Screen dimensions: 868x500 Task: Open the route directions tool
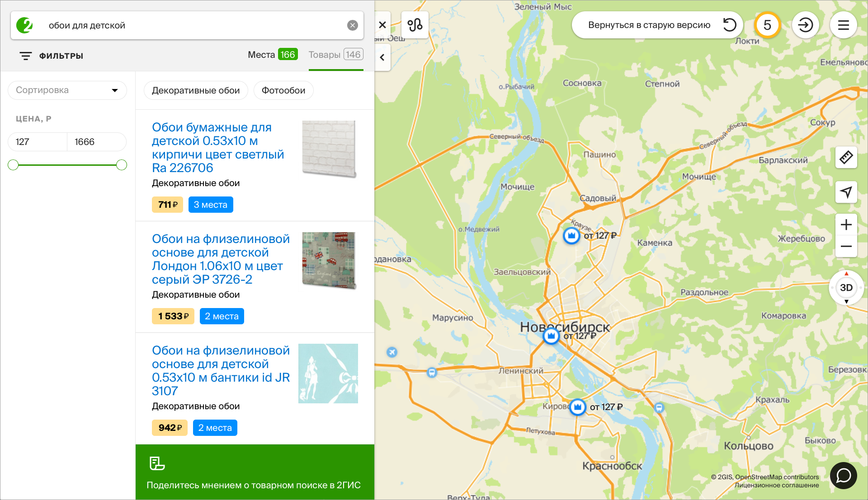point(415,25)
